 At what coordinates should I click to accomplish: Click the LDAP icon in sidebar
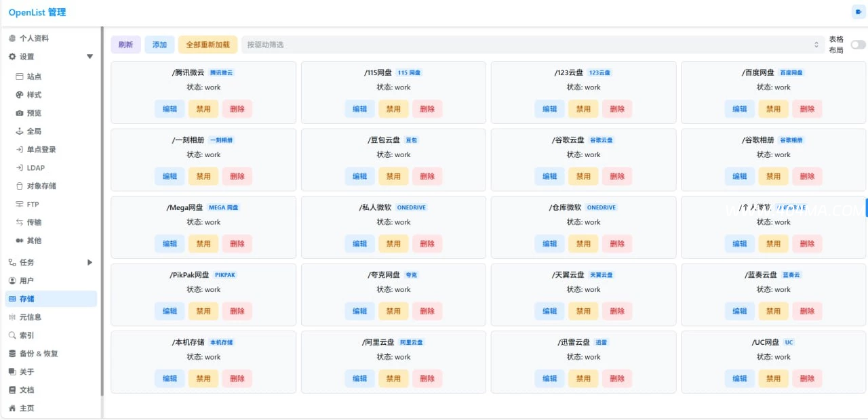20,168
